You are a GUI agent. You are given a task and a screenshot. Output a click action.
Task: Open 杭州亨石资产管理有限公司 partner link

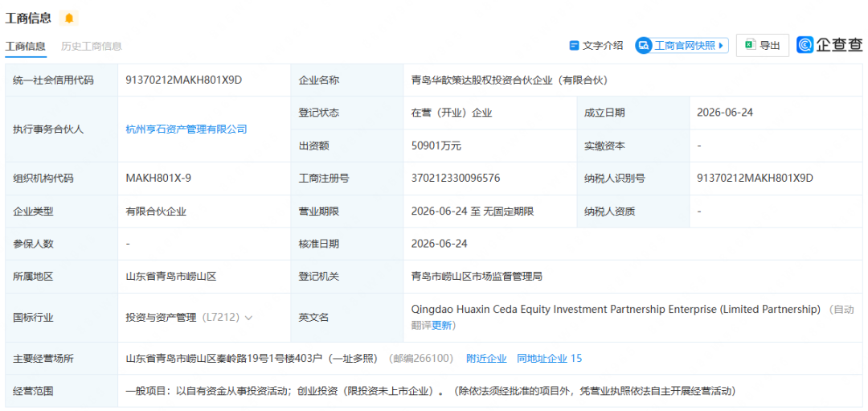(186, 129)
